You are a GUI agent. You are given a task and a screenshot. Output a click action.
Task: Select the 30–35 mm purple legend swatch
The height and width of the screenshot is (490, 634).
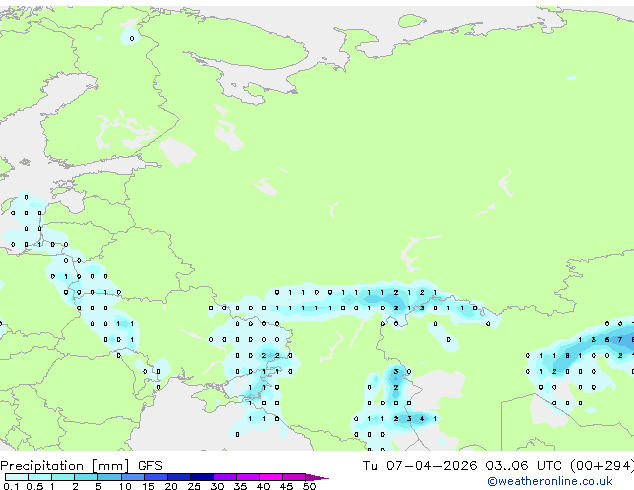pos(225,477)
